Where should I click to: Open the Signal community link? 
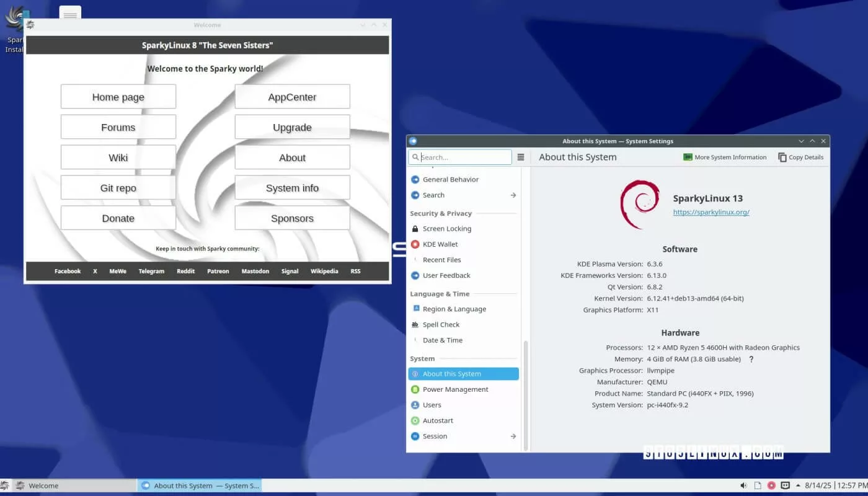point(290,271)
